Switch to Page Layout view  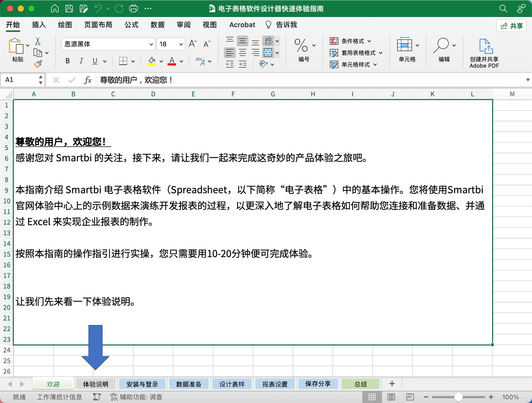391,397
